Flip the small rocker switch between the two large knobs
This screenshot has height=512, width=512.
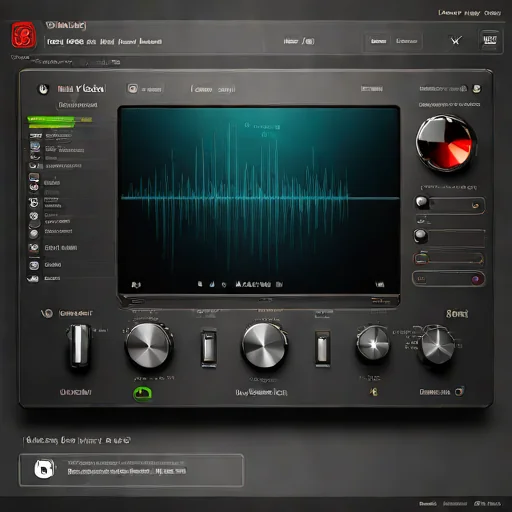(209, 347)
